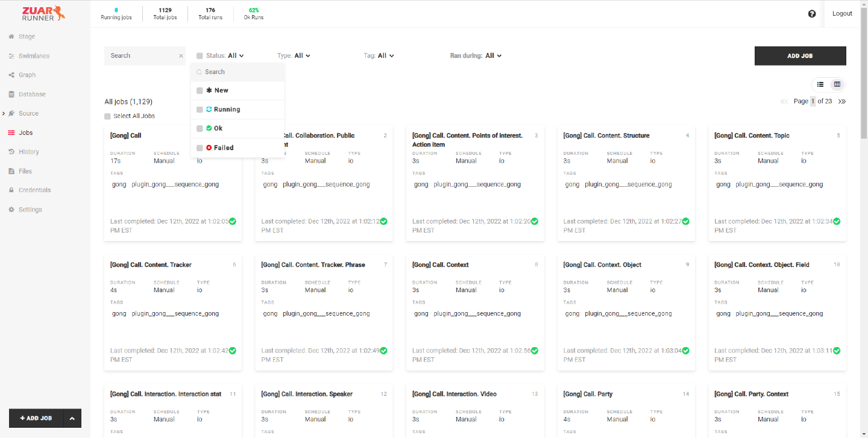Expand the up-arrow beside sidebar Add Job
Image resolution: width=868 pixels, height=438 pixels.
(x=72, y=418)
